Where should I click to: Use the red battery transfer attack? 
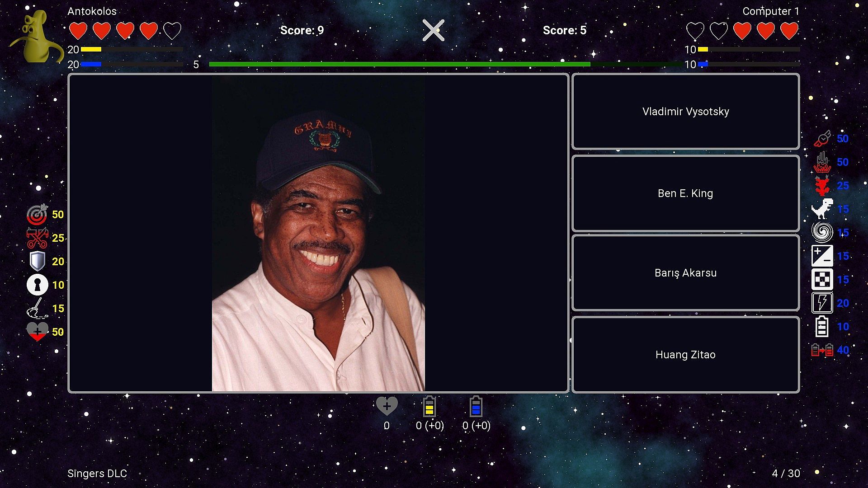822,350
